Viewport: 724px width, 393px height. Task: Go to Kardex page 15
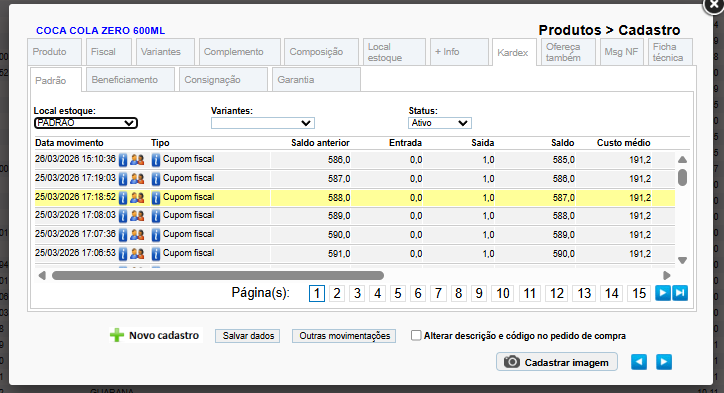click(x=639, y=293)
